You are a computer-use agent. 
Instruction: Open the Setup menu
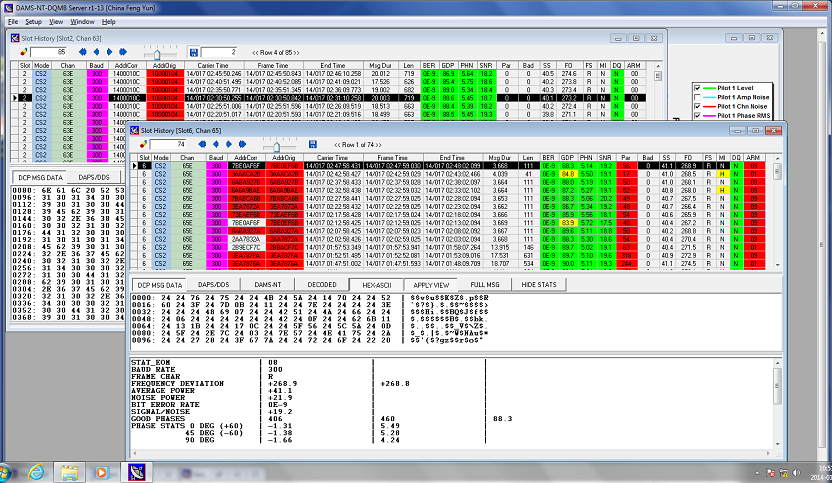coord(33,22)
